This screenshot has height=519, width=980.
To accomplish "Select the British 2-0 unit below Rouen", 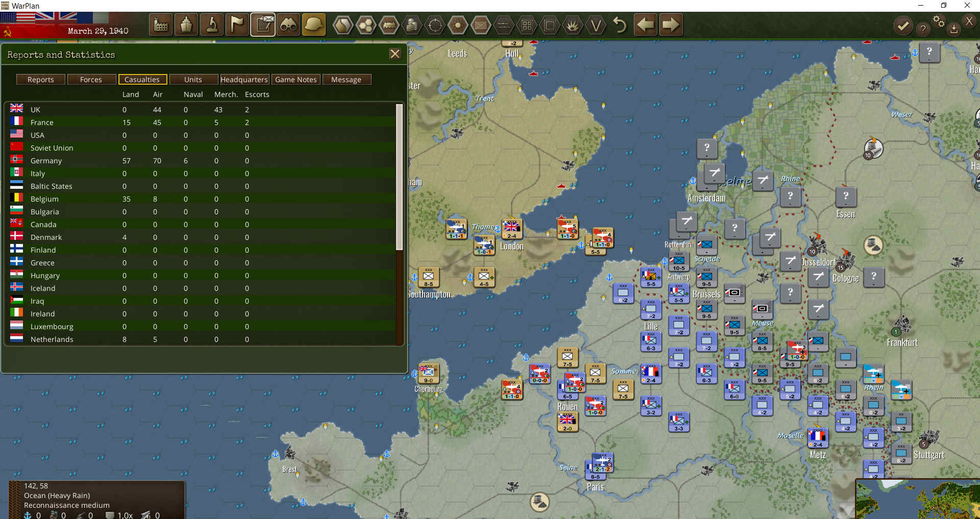I will pyautogui.click(x=567, y=422).
